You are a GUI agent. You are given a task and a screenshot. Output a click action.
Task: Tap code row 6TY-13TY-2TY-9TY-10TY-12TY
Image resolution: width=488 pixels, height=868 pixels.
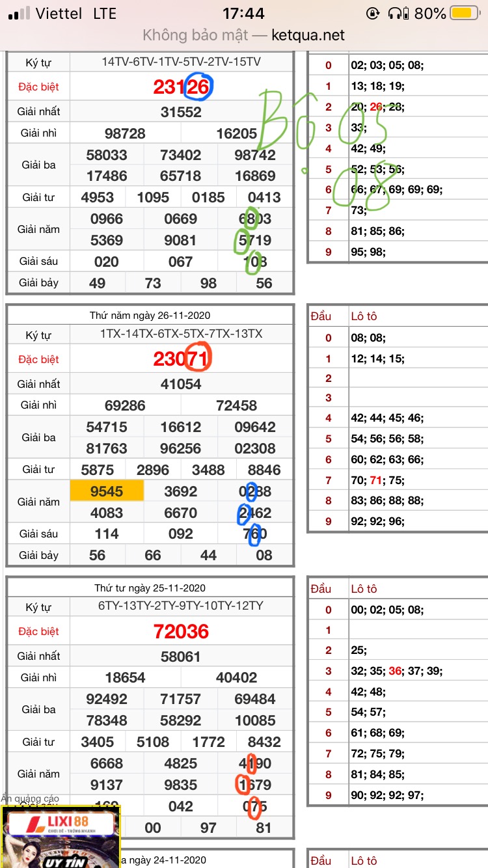[x=181, y=606]
